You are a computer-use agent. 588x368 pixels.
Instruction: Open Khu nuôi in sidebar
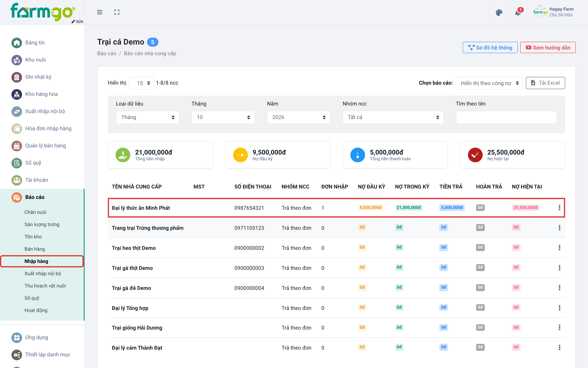pos(29,60)
